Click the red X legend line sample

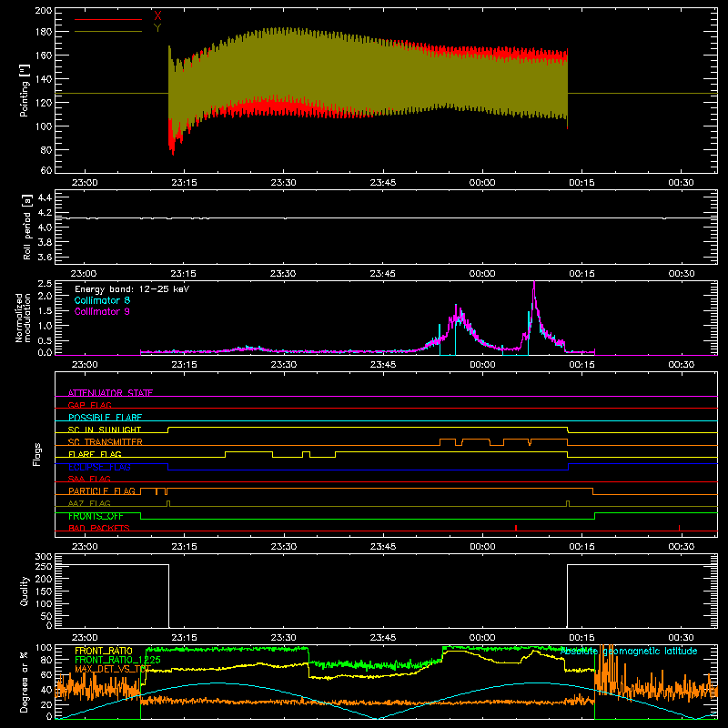click(107, 19)
